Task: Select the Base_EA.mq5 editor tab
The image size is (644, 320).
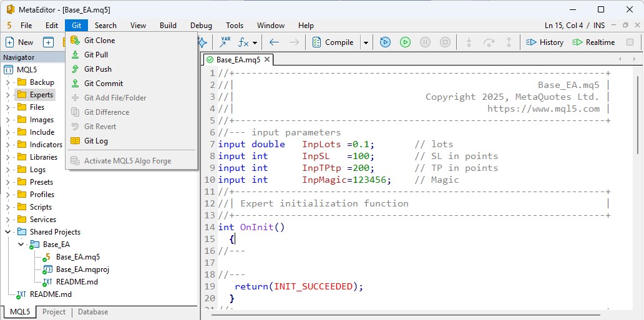Action: coord(238,59)
